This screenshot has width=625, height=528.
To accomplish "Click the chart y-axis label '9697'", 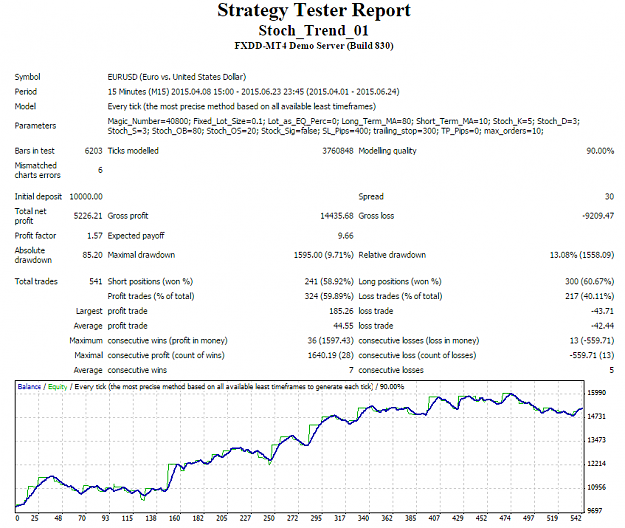I will pos(595,511).
